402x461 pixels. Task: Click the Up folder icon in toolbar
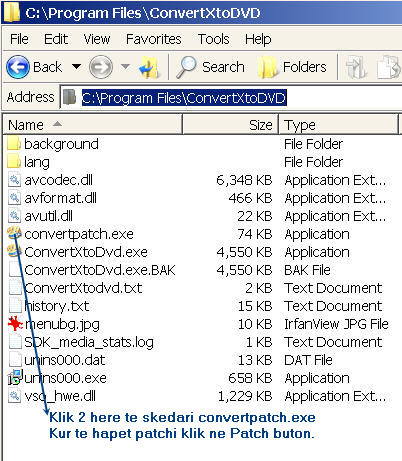(x=149, y=68)
